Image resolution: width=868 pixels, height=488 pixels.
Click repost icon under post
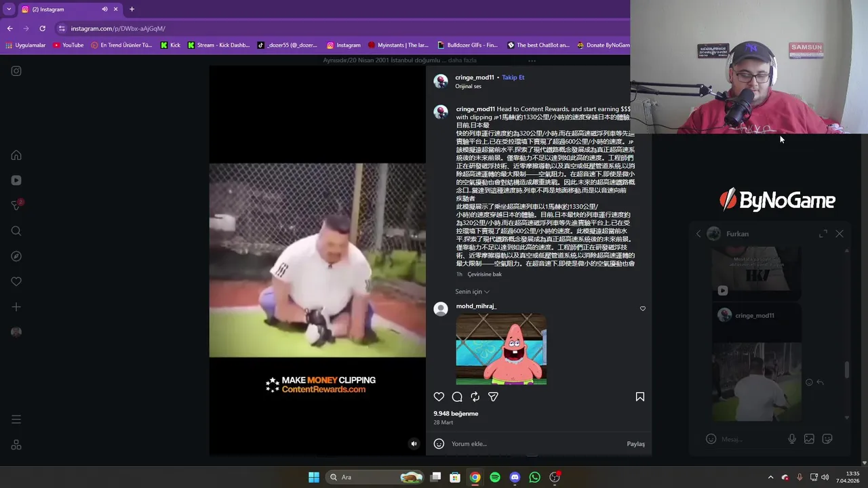click(475, 397)
